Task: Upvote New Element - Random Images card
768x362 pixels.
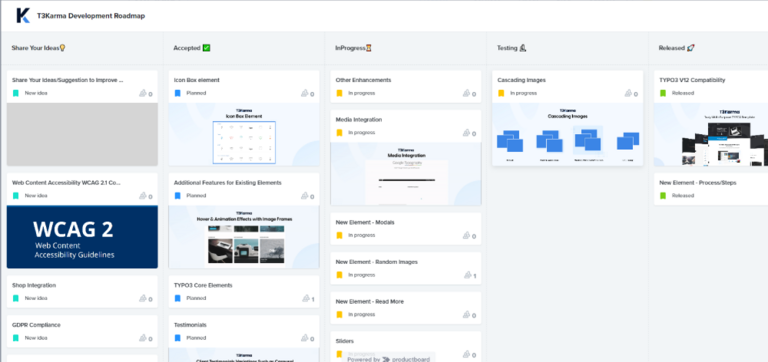Action: 469,275
